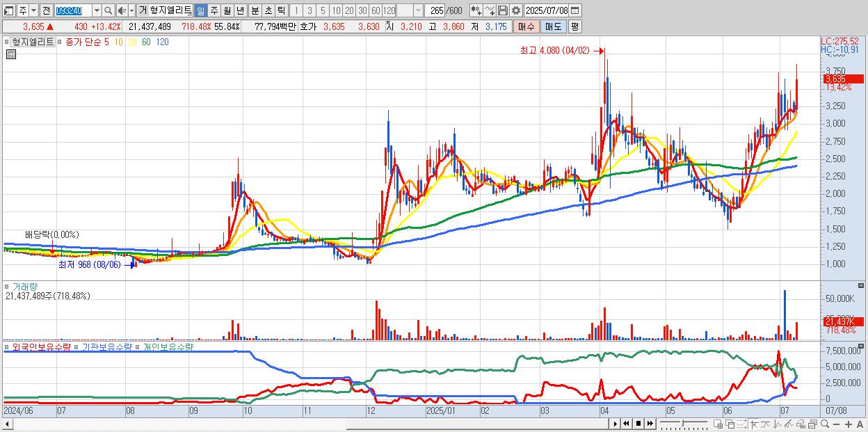
Task: Rewind chart replay
Action: [626, 423]
